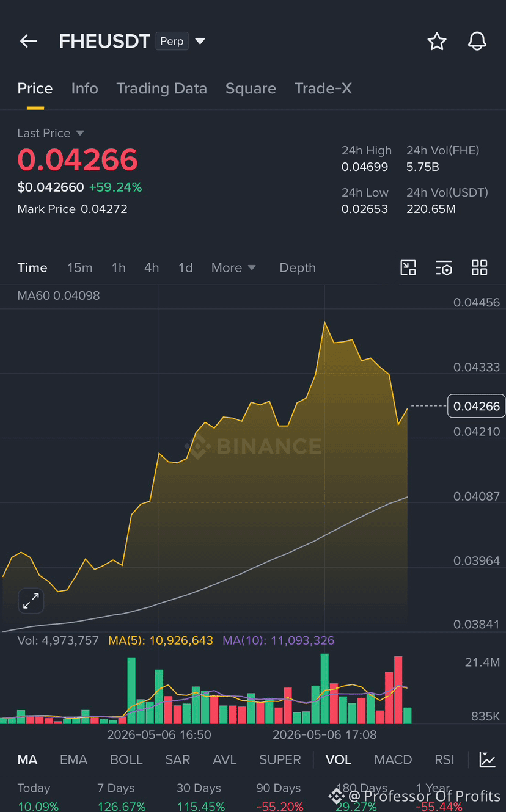Switch to the Info tab

(84, 89)
